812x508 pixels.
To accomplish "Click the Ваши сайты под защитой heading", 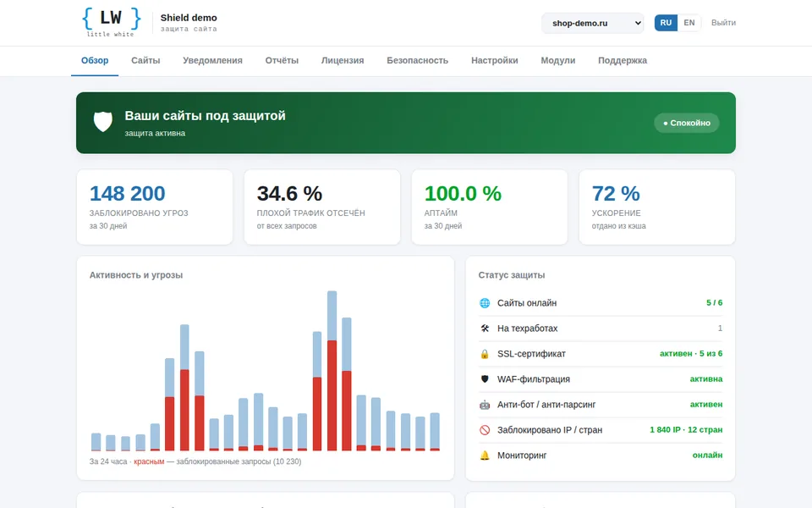I will click(x=205, y=116).
